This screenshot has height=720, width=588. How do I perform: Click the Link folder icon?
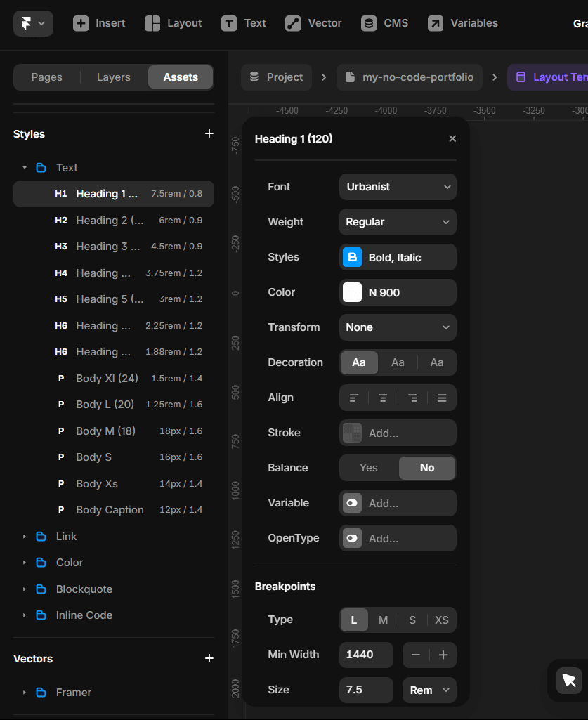41,537
